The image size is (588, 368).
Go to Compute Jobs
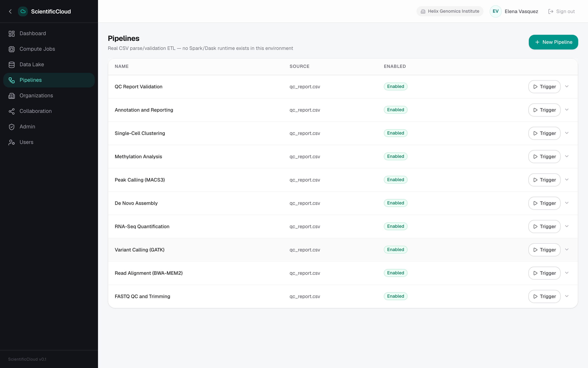click(x=49, y=49)
